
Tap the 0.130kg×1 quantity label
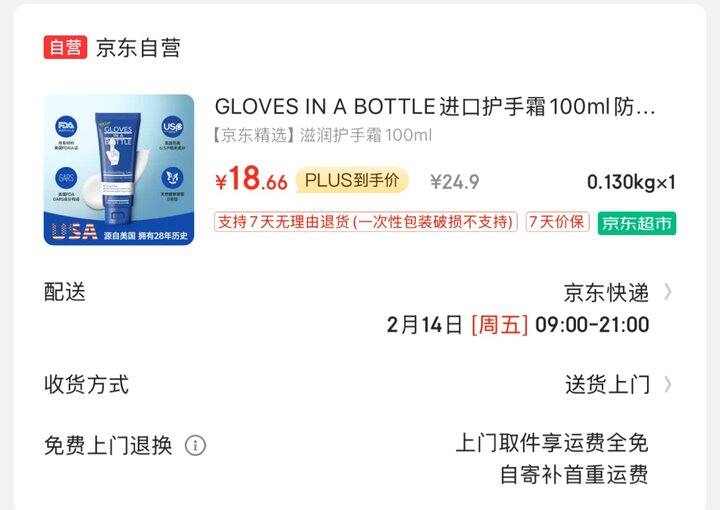(631, 182)
